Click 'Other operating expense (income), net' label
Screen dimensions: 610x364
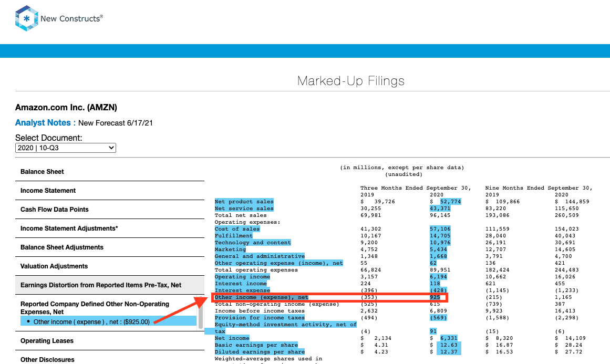[278, 263]
